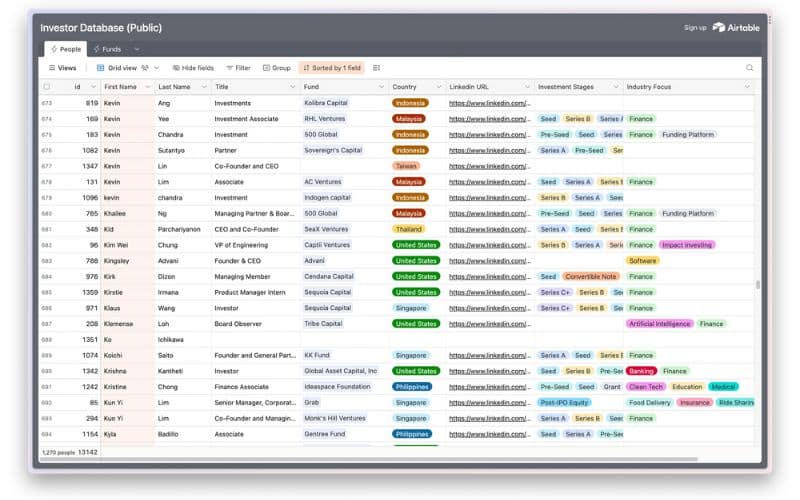Open the search magnifier icon
800x500 pixels.
coord(749,68)
